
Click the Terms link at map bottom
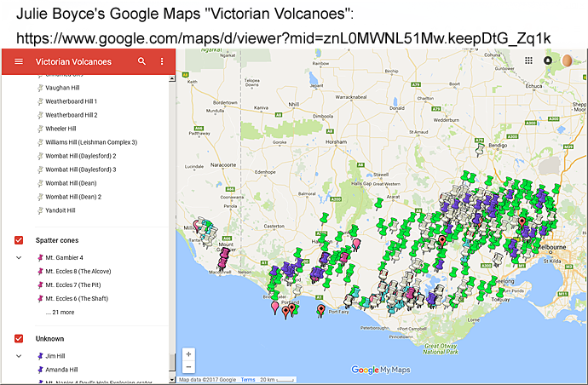point(248,380)
